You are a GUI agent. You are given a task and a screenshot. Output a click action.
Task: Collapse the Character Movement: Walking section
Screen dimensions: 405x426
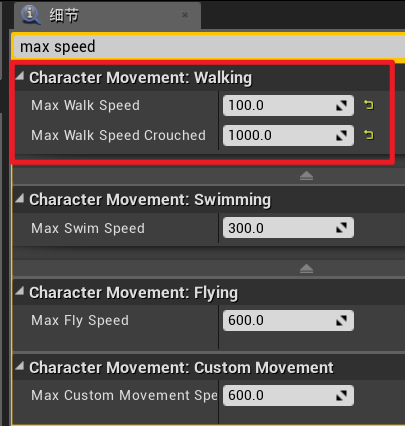coord(20,76)
